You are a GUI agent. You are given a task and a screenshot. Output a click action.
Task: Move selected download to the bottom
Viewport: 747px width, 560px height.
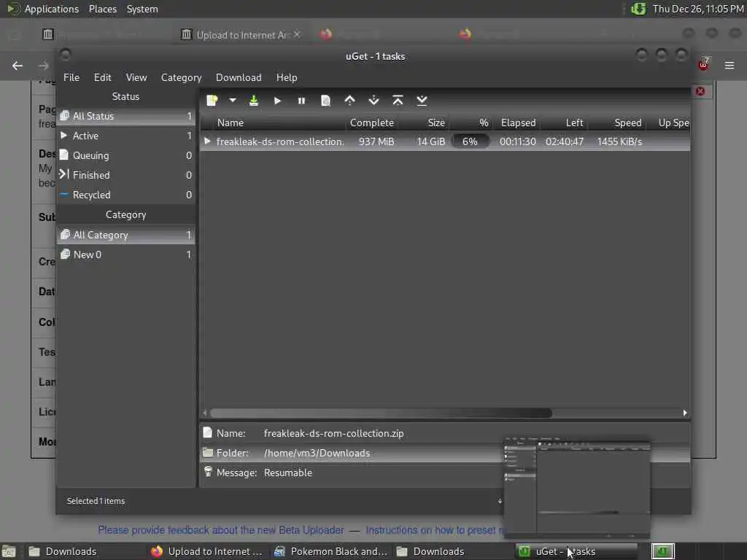coord(422,101)
